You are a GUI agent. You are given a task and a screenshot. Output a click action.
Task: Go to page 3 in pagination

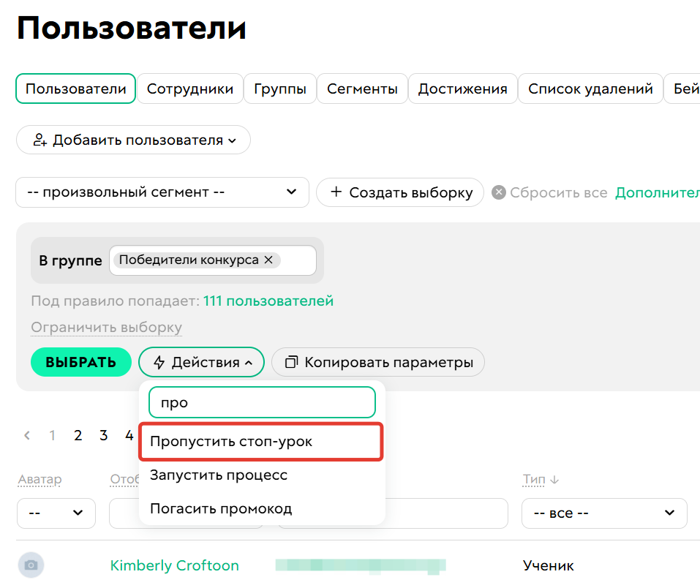[x=103, y=435]
